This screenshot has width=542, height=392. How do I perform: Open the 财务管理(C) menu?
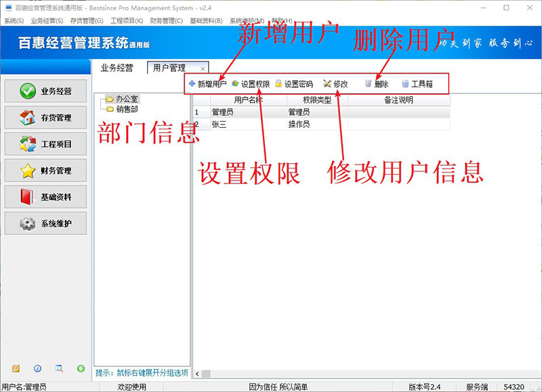[166, 21]
